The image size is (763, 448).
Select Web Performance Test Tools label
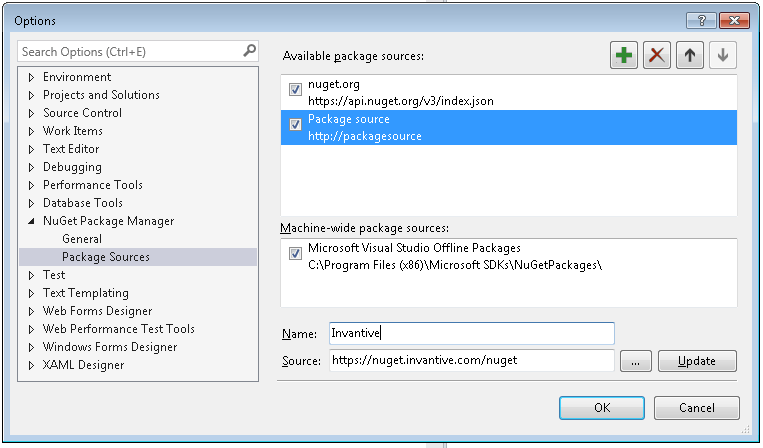pyautogui.click(x=119, y=329)
